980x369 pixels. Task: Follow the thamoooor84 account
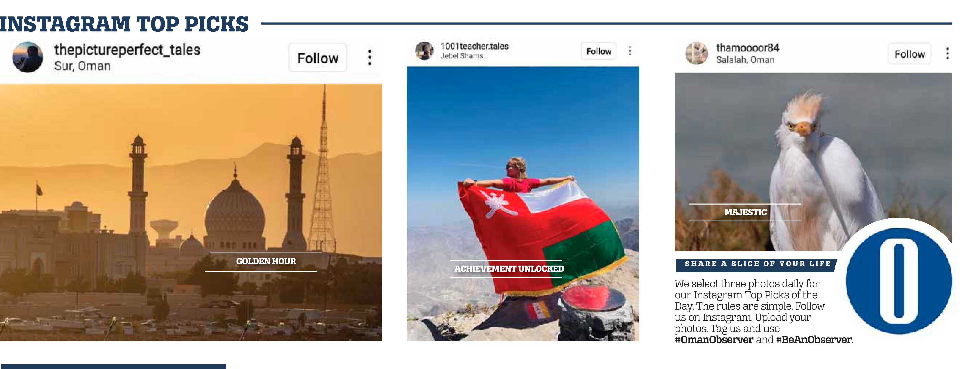[909, 54]
